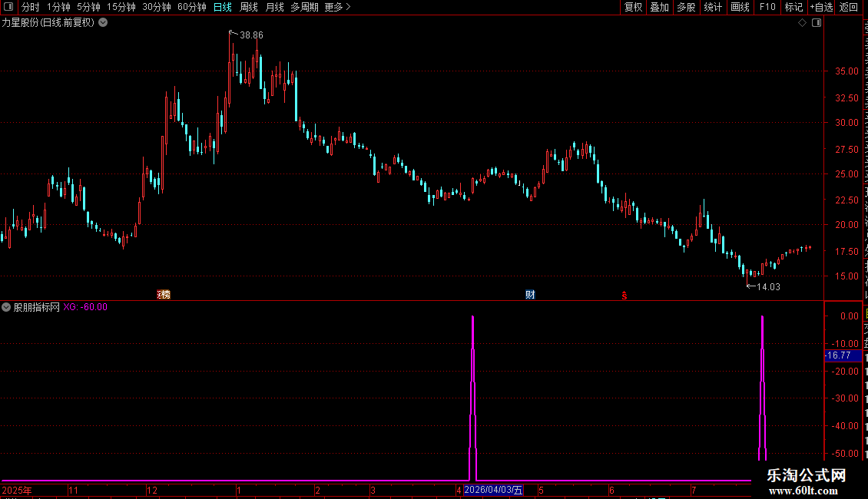Select the 5分钟 period
Viewport: 868px width, 499px height.
point(88,7)
